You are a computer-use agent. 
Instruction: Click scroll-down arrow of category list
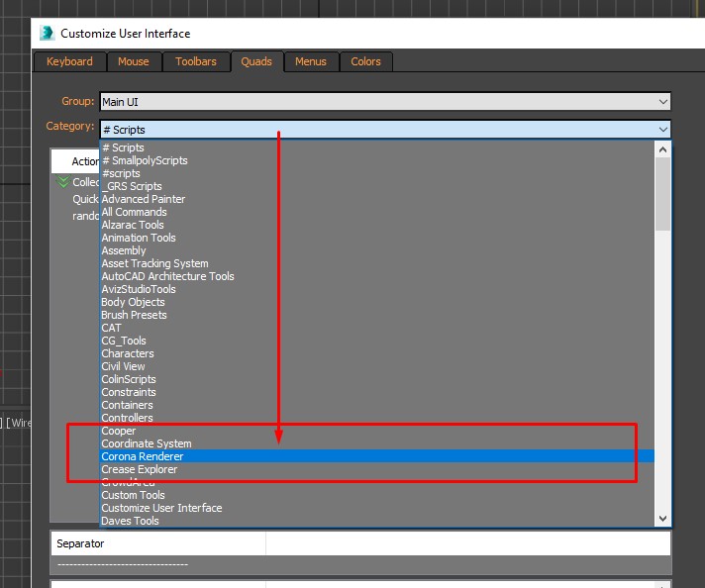point(662,520)
